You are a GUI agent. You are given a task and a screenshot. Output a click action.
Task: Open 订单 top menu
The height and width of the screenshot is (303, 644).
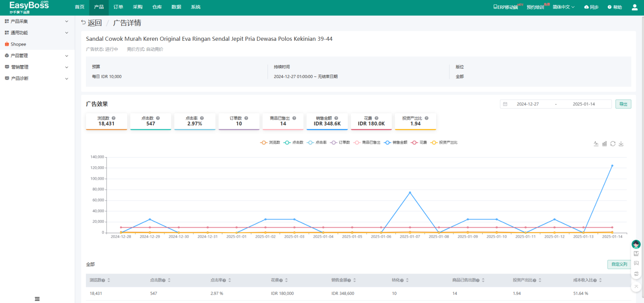pyautogui.click(x=118, y=7)
